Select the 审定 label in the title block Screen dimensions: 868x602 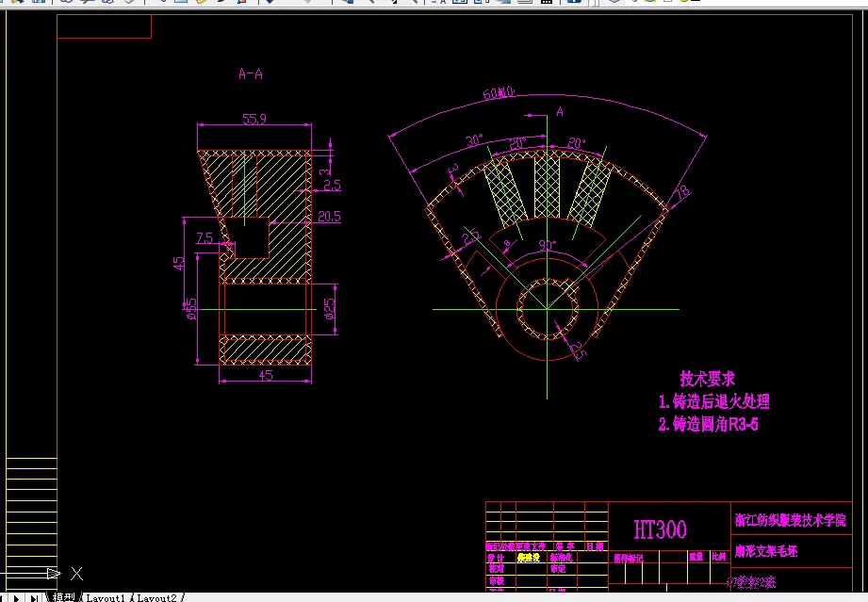click(558, 568)
